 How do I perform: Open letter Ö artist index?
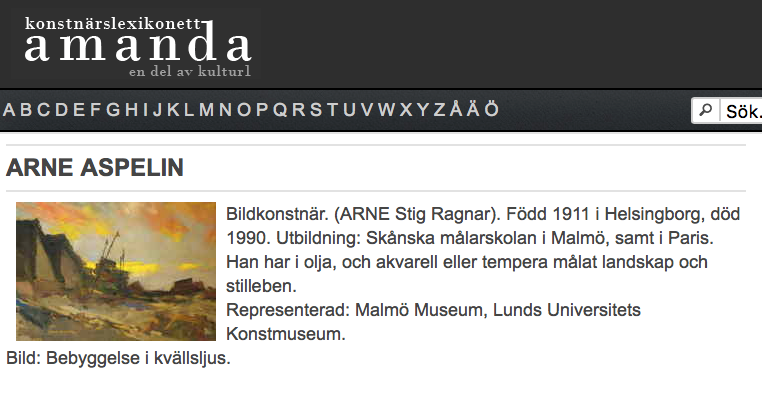tap(492, 109)
